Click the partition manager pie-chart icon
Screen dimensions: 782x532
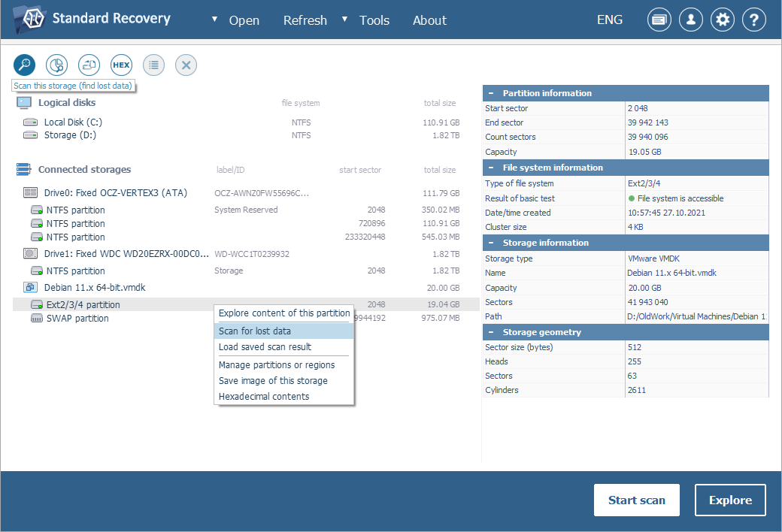[56, 65]
